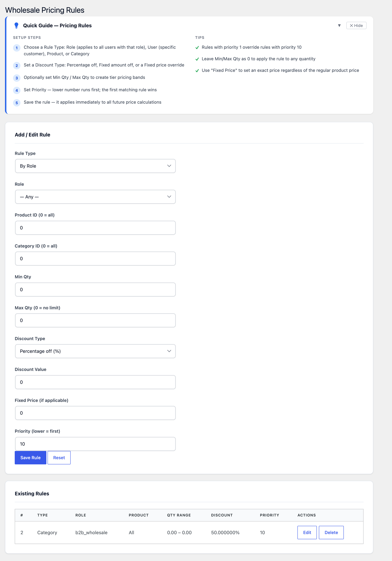This screenshot has height=561, width=392.
Task: Click step 5 number badge in Setup Steps
Action: [17, 103]
